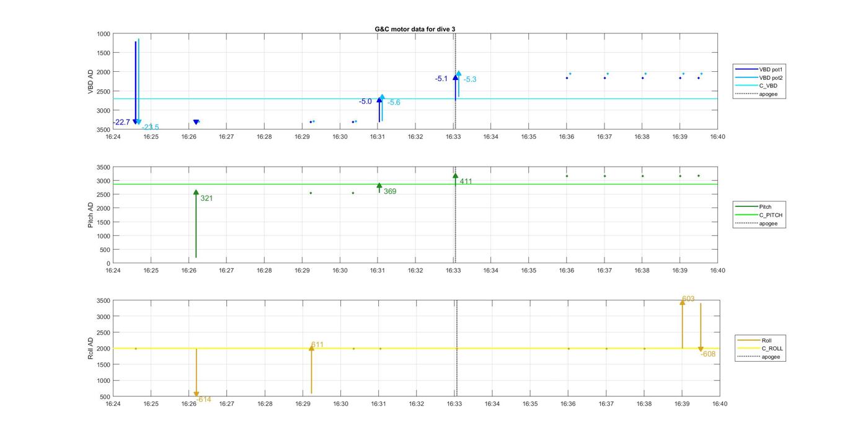Screen dimensions: 868x446
Task: Click the roll up arrow labeled 603
Action: coord(683,323)
